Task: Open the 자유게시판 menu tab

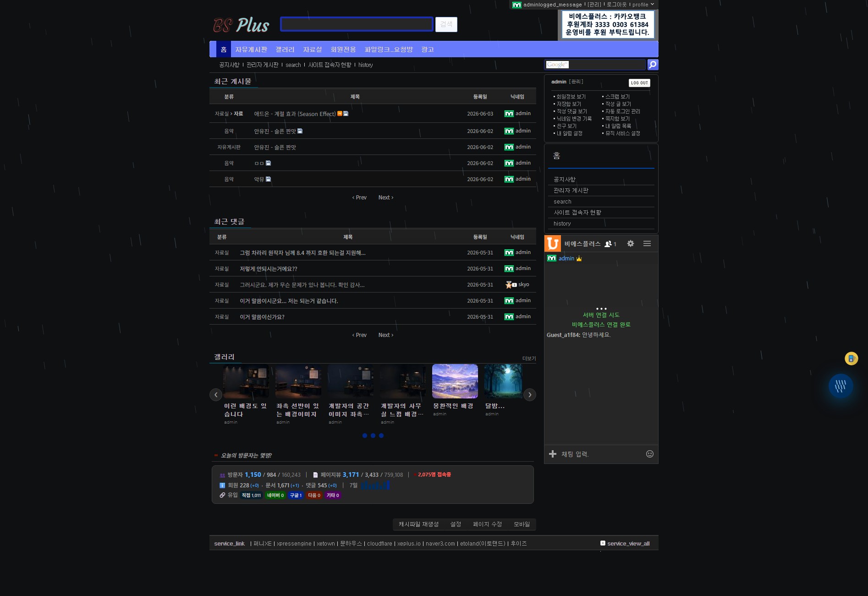Action: click(251, 49)
